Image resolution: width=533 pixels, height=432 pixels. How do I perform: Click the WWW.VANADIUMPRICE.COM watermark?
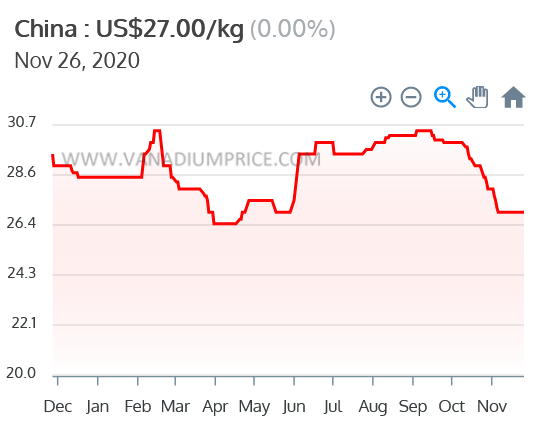[191, 159]
